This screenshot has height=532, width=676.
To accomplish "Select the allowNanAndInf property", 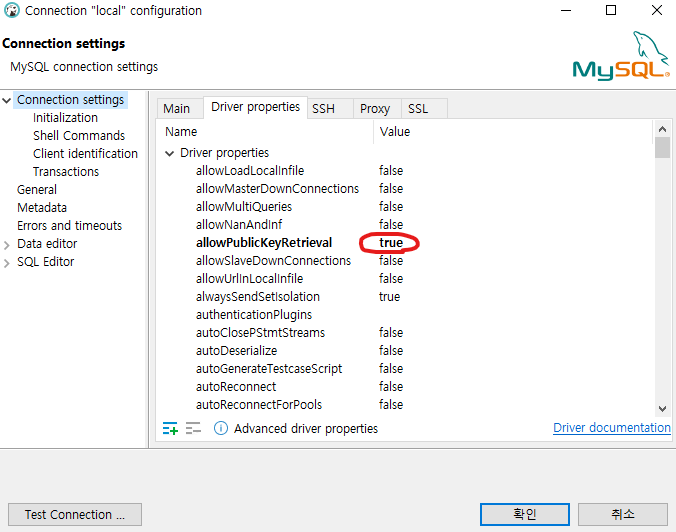I will pyautogui.click(x=239, y=225).
